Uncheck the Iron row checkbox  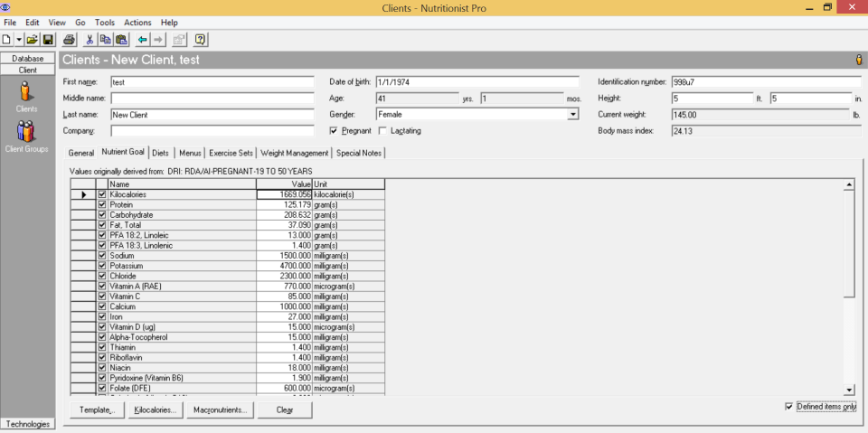[x=101, y=316]
